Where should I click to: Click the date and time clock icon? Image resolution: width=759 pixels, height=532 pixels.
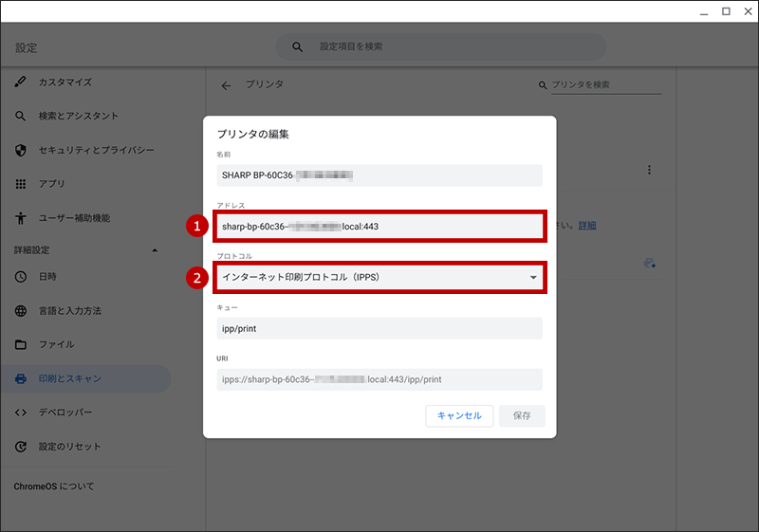(20, 277)
